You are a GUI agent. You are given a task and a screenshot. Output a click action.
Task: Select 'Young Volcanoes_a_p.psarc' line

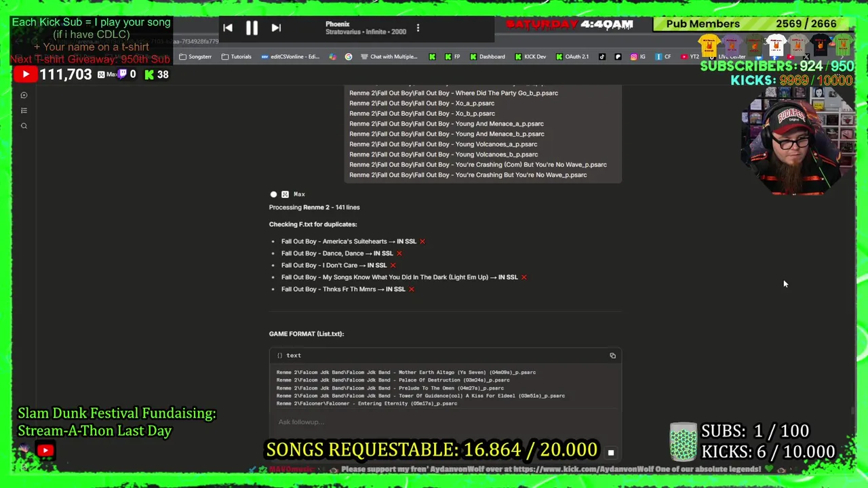pos(443,144)
